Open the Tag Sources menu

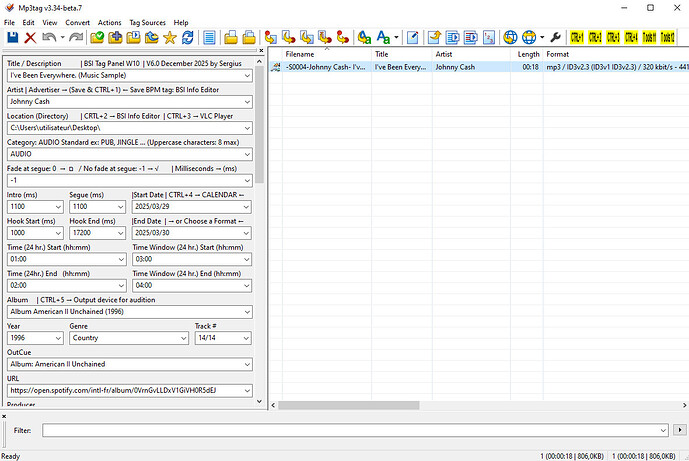pos(147,22)
